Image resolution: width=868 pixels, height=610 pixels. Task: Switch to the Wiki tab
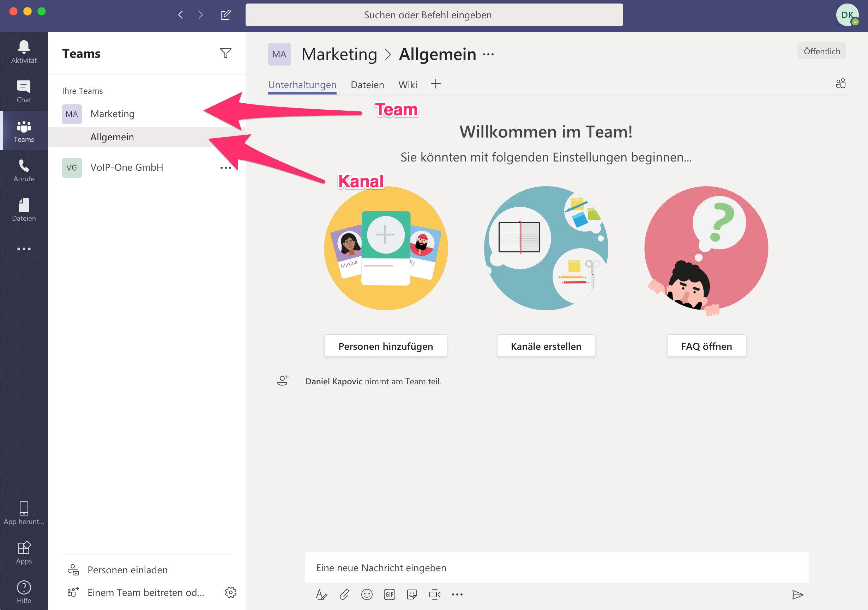[x=408, y=85]
